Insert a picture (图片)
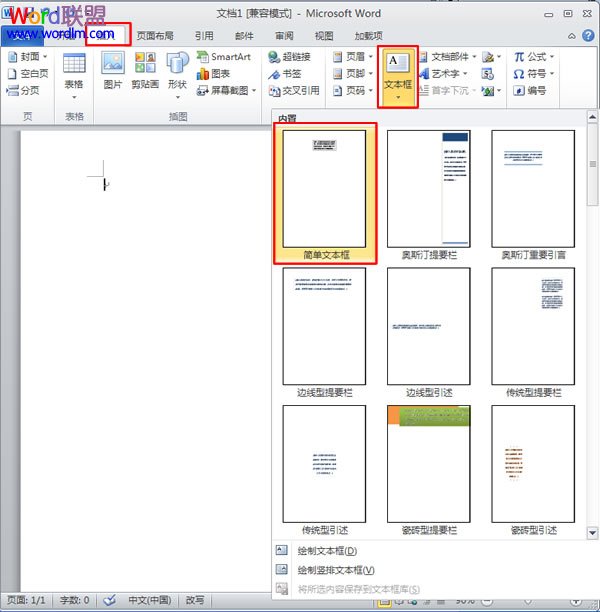Image resolution: width=600 pixels, height=612 pixels. coord(113,70)
